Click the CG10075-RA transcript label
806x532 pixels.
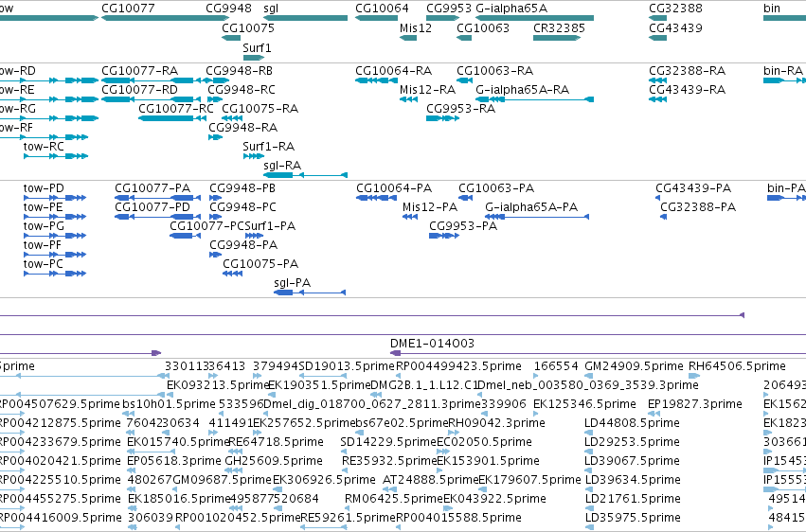(x=260, y=108)
